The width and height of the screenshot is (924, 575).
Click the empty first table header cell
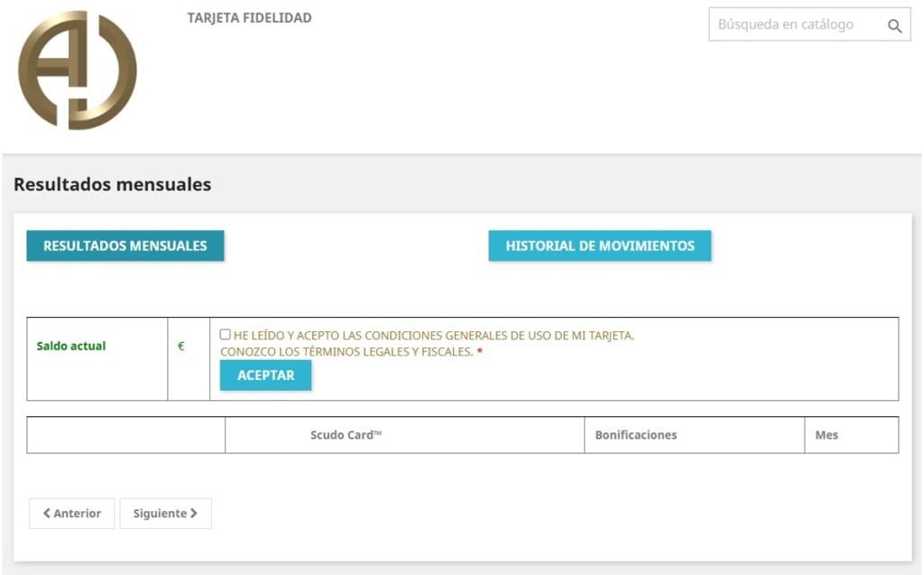point(126,435)
